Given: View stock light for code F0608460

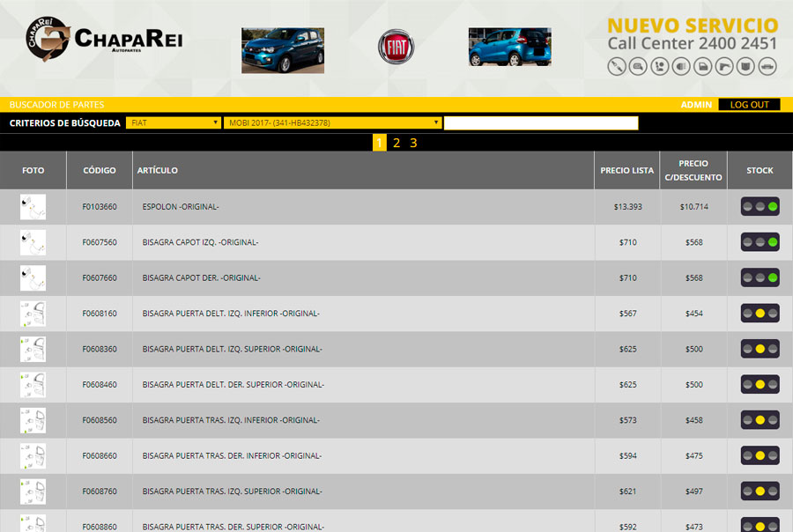Looking at the screenshot, I should point(760,384).
